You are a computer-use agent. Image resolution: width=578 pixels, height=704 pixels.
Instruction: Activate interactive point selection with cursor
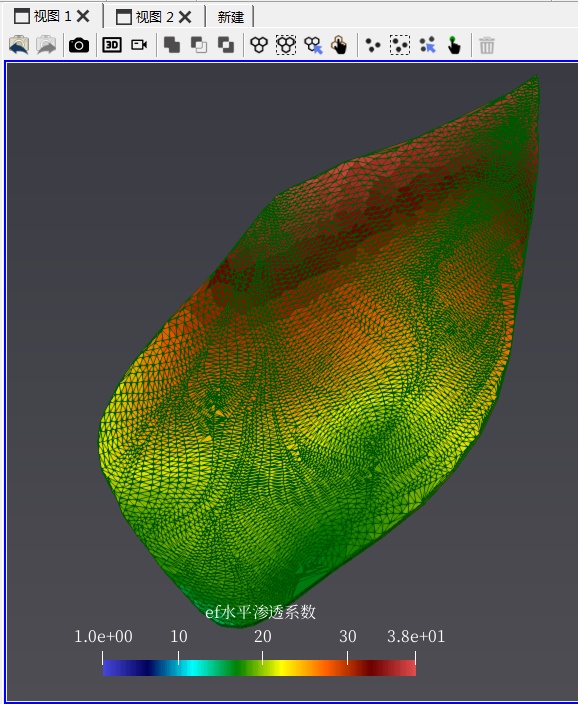click(428, 45)
